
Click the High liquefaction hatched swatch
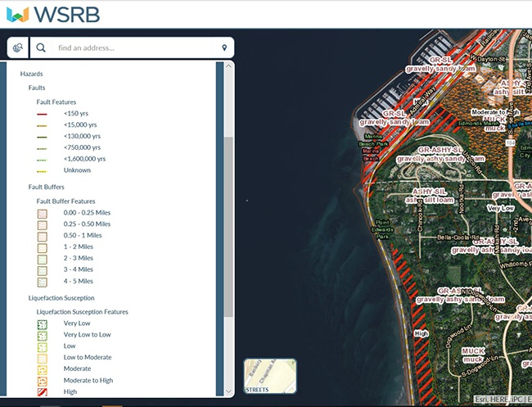coord(43,392)
